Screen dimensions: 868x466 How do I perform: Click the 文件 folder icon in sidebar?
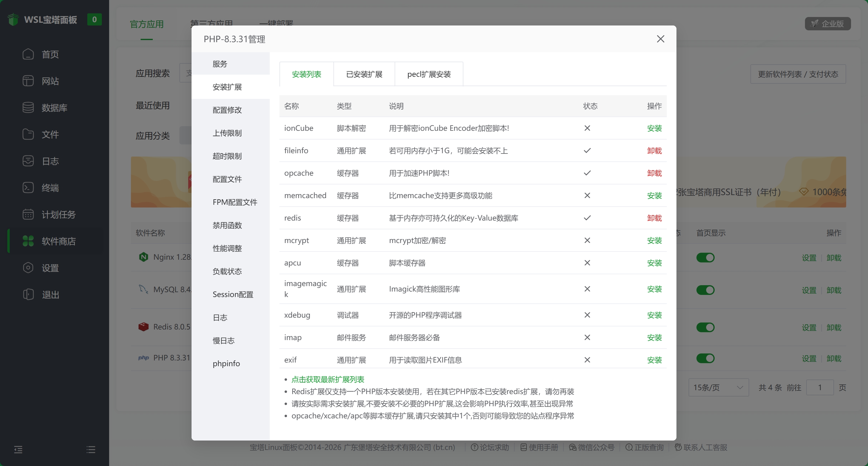click(x=28, y=134)
